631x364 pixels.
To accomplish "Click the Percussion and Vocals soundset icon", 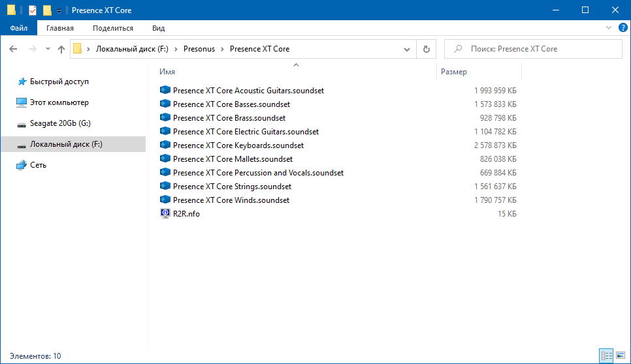I will (165, 172).
